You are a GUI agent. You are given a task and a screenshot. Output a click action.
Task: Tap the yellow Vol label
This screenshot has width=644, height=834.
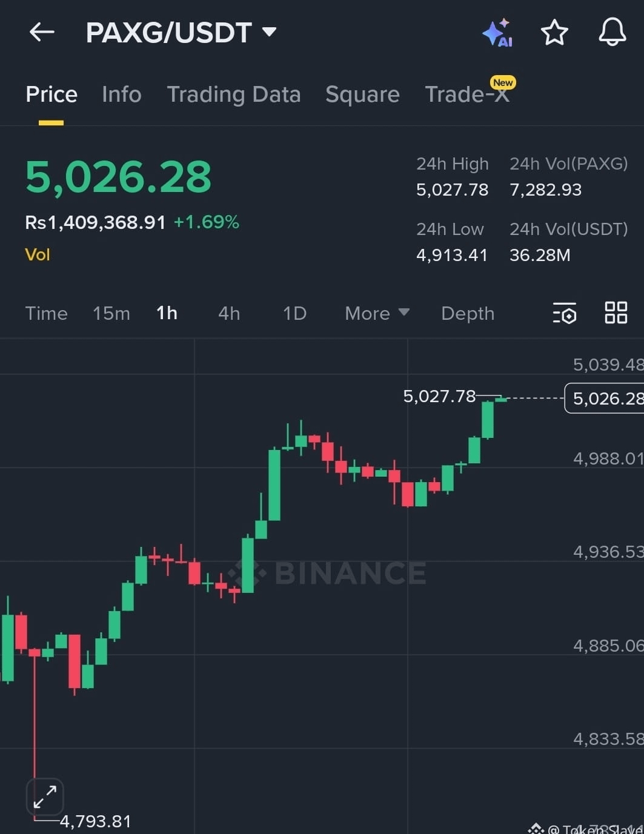coord(38,254)
